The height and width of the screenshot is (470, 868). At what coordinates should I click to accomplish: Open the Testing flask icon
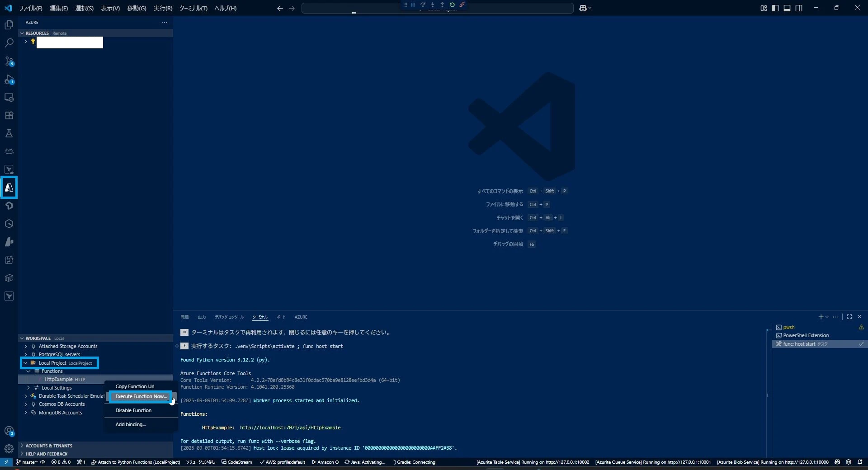coord(9,133)
